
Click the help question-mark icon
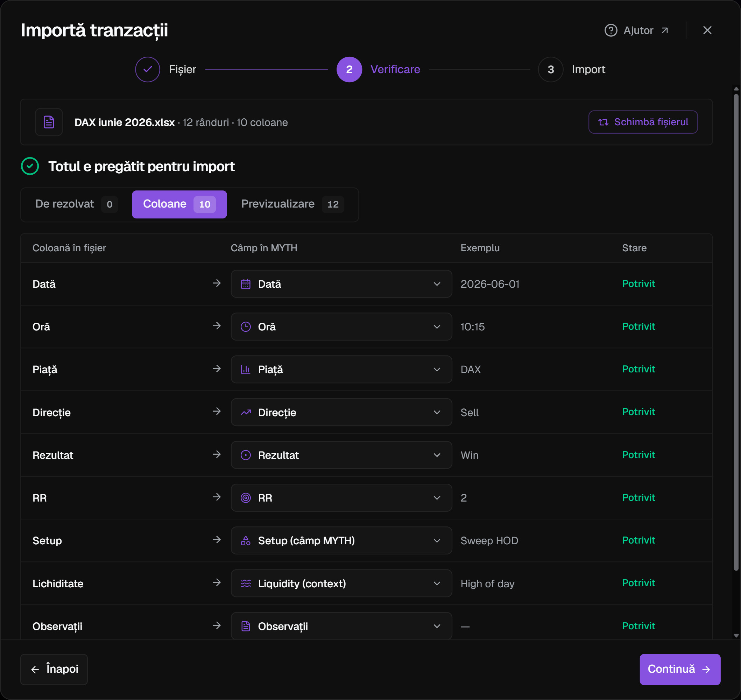pos(611,30)
